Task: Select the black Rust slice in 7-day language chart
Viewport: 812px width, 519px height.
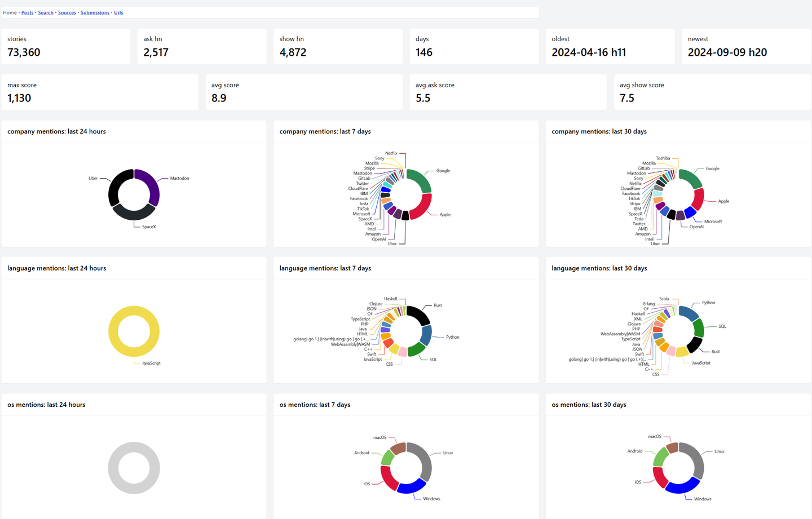Action: [x=420, y=314]
